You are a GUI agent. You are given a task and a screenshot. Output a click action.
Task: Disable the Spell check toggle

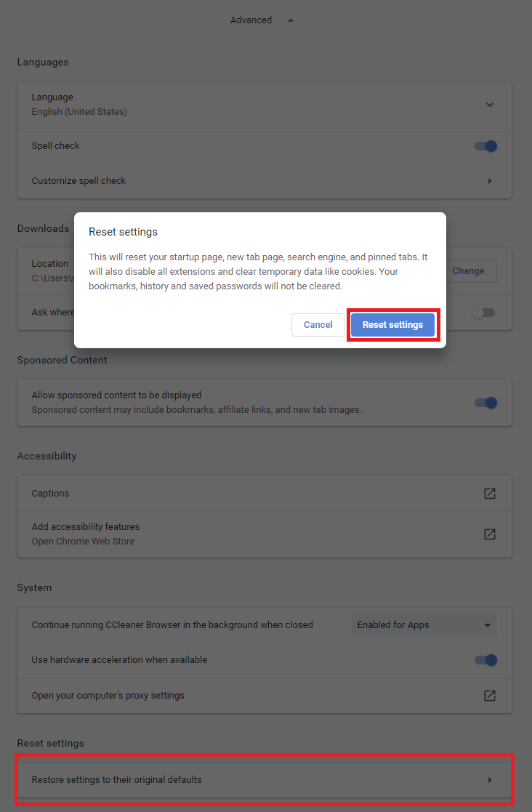485,145
